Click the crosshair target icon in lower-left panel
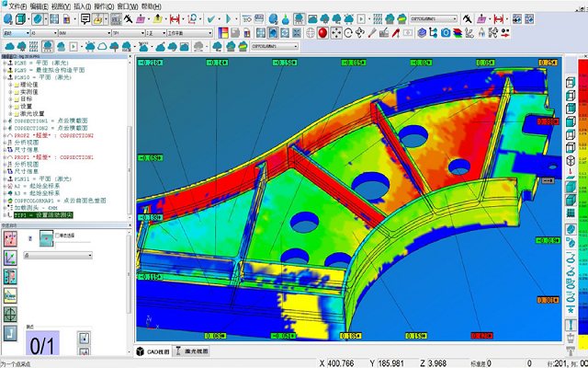Image resolution: width=588 pixels, height=368 pixels. (10, 315)
